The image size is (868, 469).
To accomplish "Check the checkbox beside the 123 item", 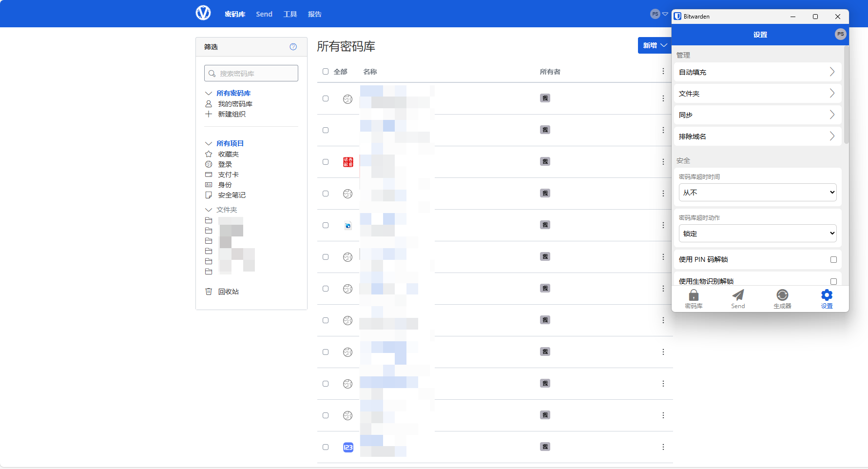I will 326,447.
